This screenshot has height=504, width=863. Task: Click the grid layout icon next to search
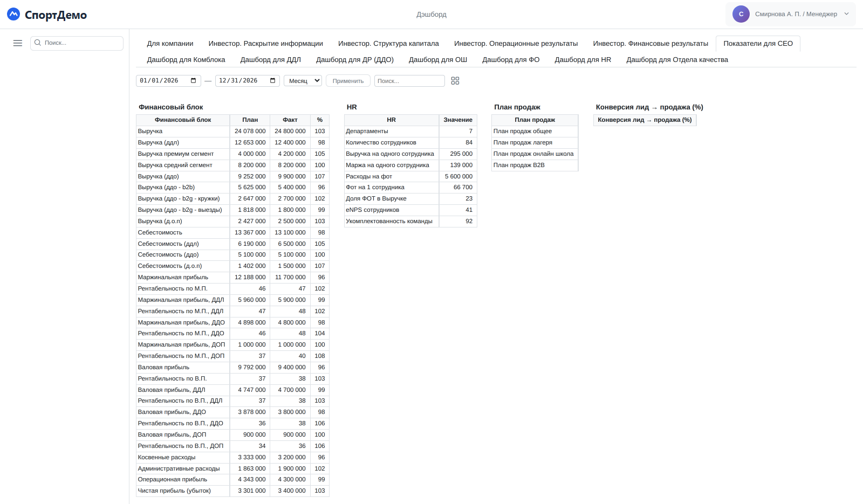[x=455, y=81]
